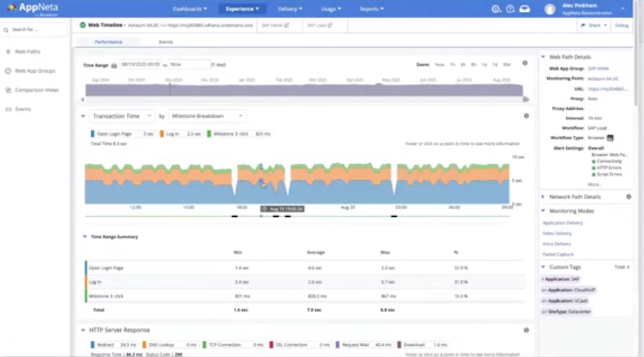Click the Time Range start date field
The width and height of the screenshot is (644, 357).
[140, 65]
